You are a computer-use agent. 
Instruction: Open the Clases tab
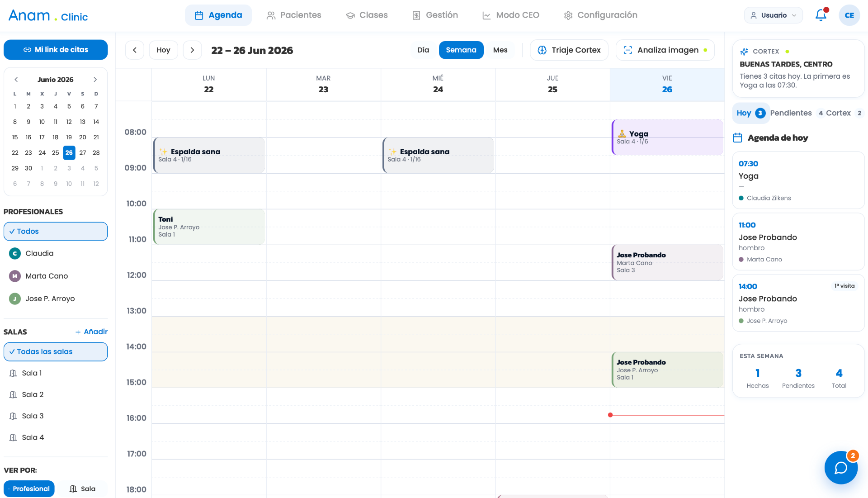click(367, 15)
